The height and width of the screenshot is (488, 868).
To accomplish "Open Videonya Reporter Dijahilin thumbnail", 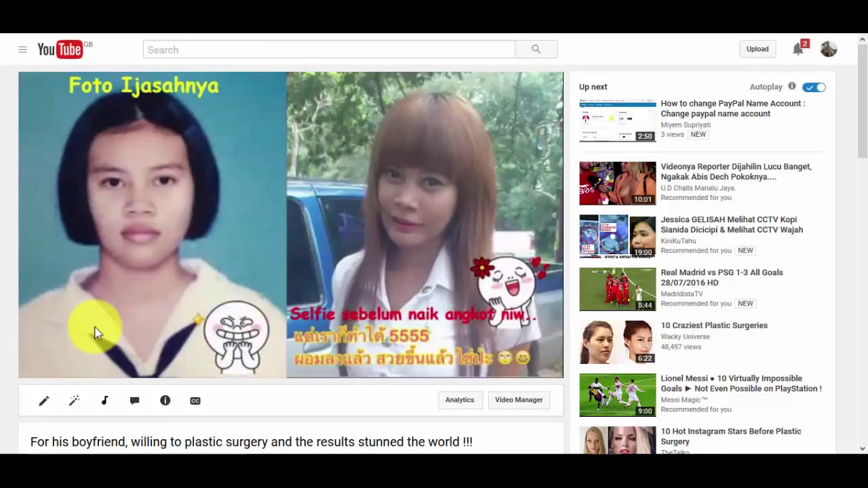I will pos(618,183).
